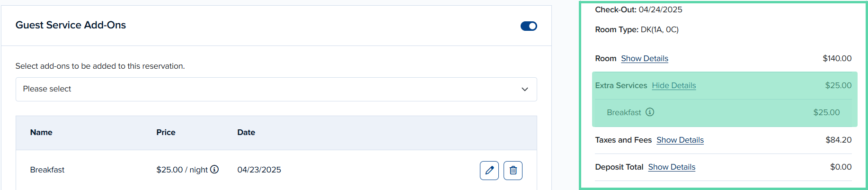Viewport: 868px width, 190px height.
Task: Click the Room $140.00 amount
Action: pyautogui.click(x=837, y=58)
